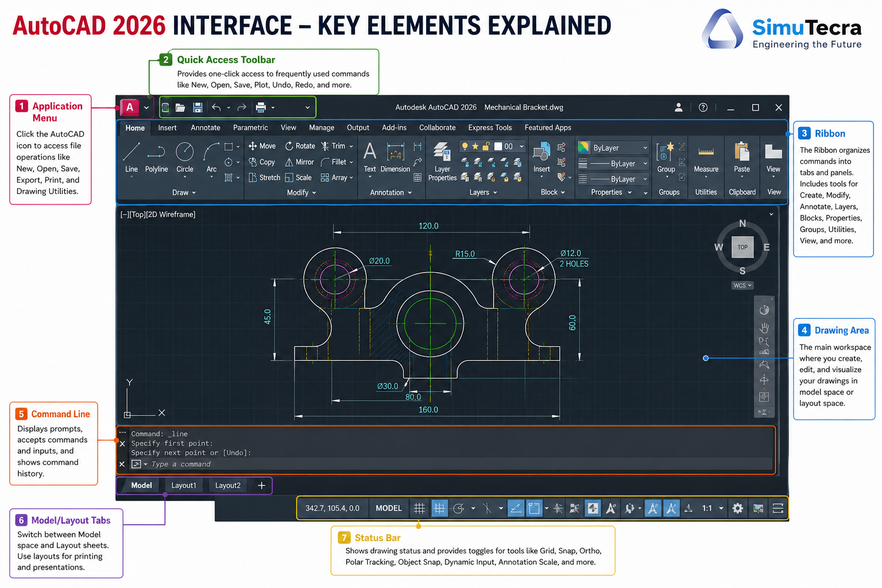Choose the Stretch command

[x=264, y=177]
